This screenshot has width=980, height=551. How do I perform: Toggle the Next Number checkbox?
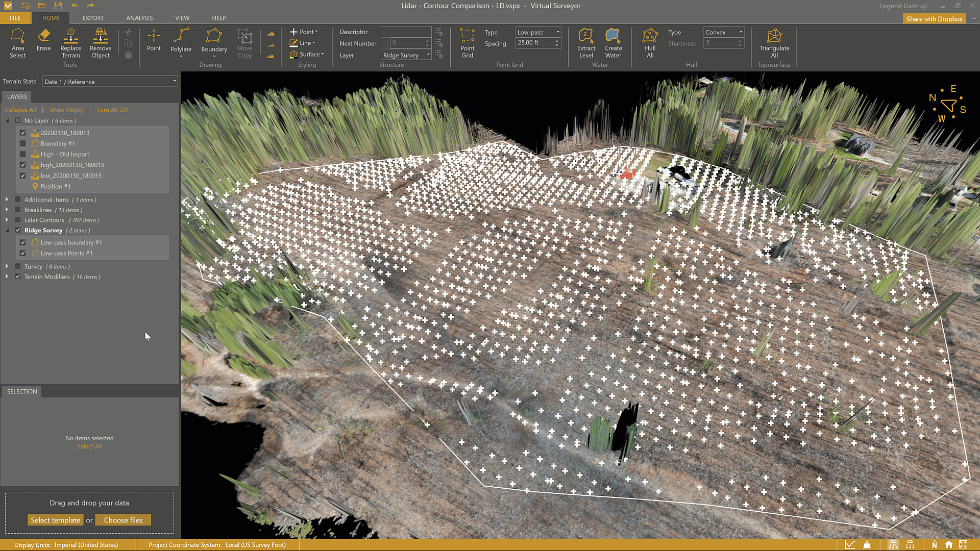(384, 43)
